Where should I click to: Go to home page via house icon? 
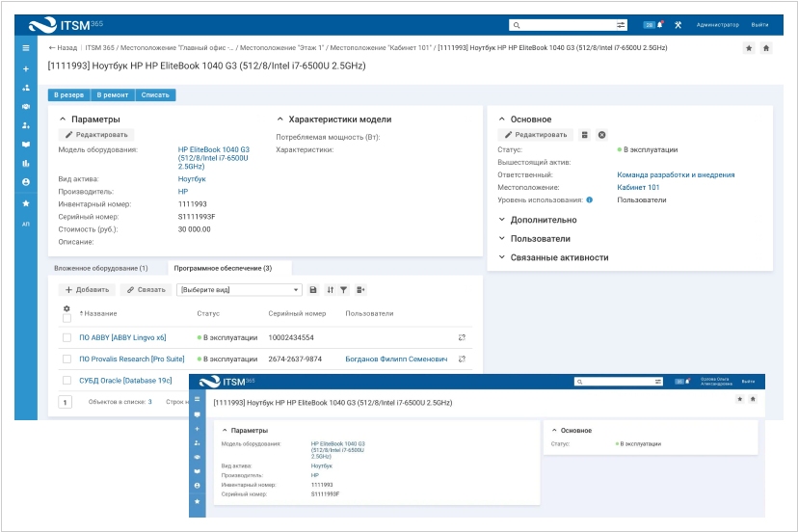[766, 48]
